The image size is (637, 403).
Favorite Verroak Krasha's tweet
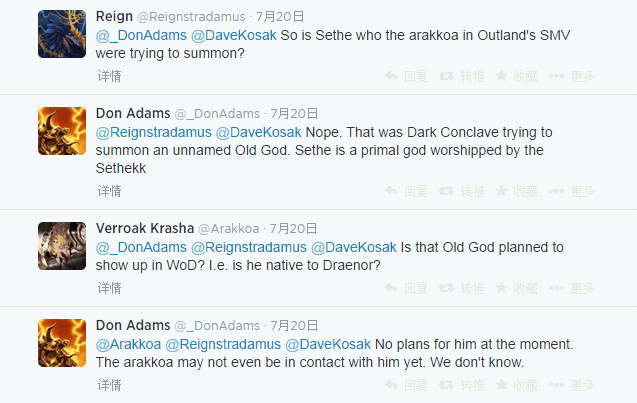(x=517, y=288)
